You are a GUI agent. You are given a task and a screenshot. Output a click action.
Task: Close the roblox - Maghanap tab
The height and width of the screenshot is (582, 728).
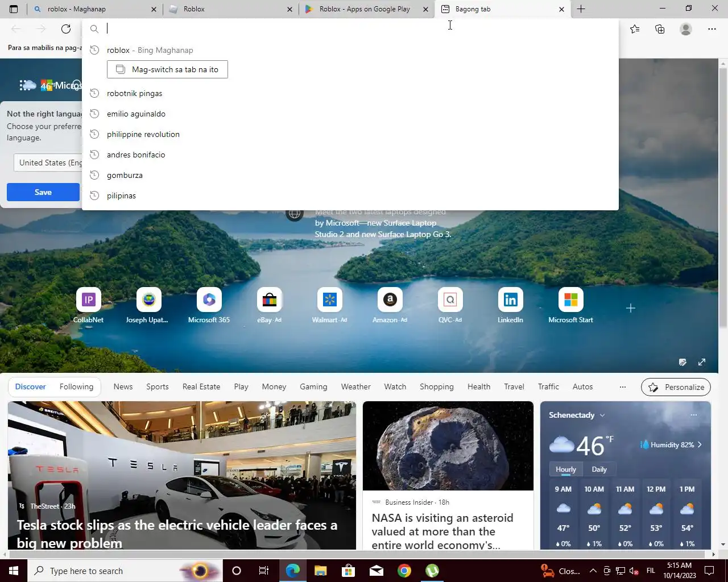coord(154,9)
